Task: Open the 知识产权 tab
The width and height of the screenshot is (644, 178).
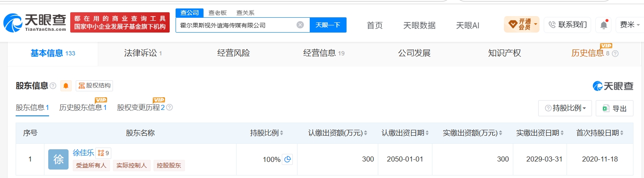Action: (x=504, y=53)
